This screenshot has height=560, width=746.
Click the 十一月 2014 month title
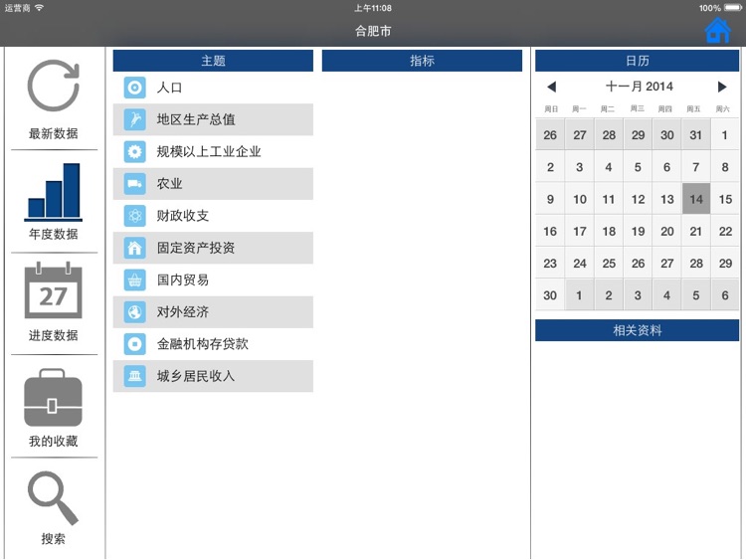[639, 87]
